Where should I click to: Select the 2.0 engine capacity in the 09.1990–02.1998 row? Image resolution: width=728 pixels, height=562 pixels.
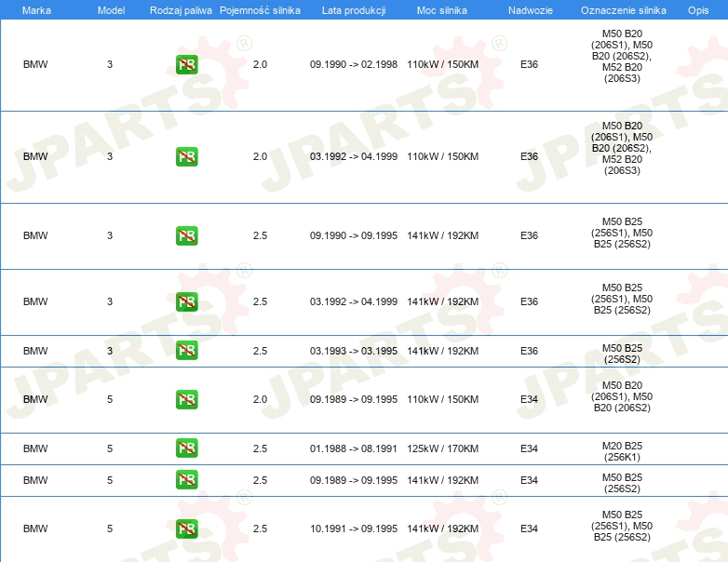click(x=260, y=64)
